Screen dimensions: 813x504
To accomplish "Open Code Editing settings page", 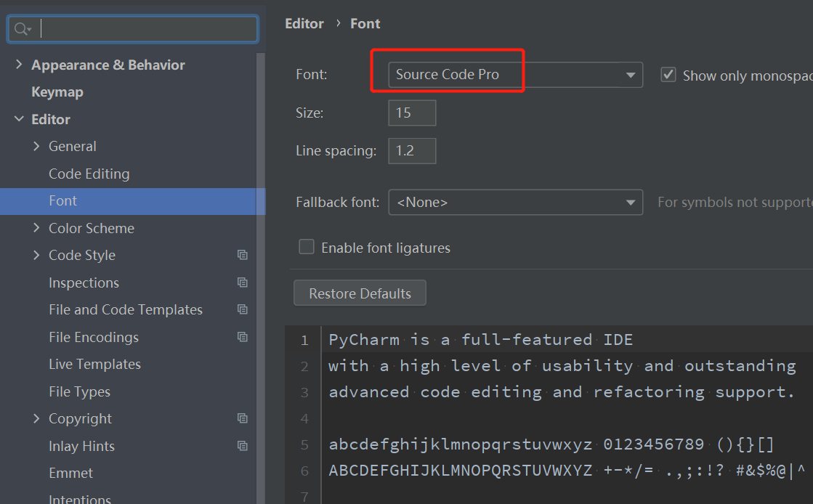I will [x=89, y=174].
